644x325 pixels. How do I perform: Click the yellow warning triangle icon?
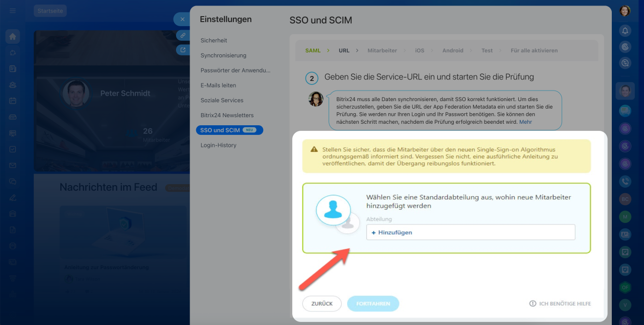click(314, 149)
